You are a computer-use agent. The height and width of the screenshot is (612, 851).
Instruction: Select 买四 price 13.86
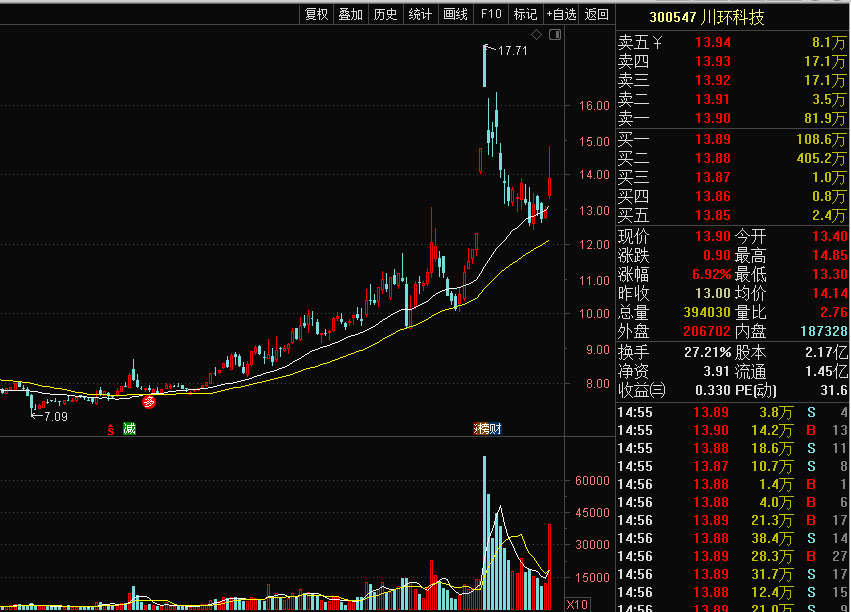[713, 196]
